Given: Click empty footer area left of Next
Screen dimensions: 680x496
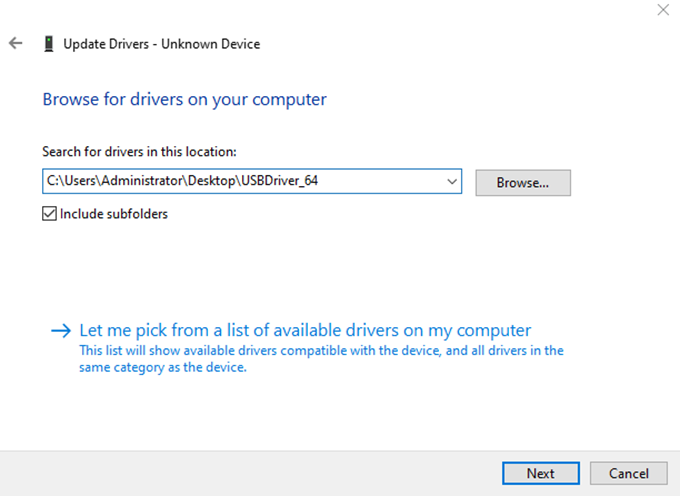Looking at the screenshot, I should click(250, 473).
